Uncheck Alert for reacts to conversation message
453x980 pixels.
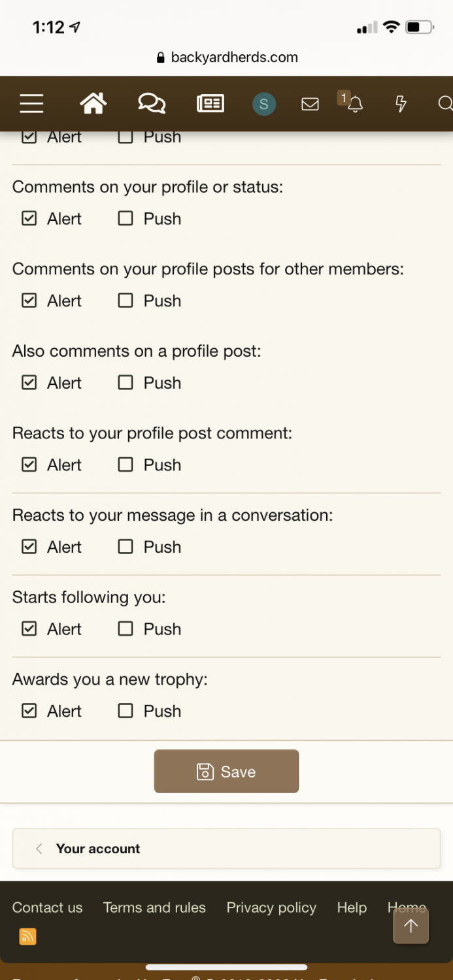pos(29,547)
